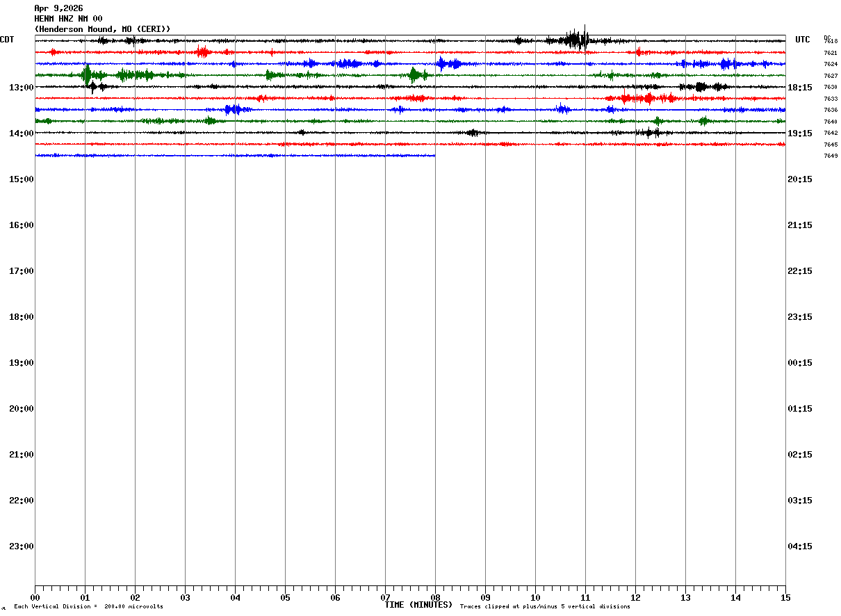
Task: Click the DC offset value '7633'
Action: click(831, 99)
